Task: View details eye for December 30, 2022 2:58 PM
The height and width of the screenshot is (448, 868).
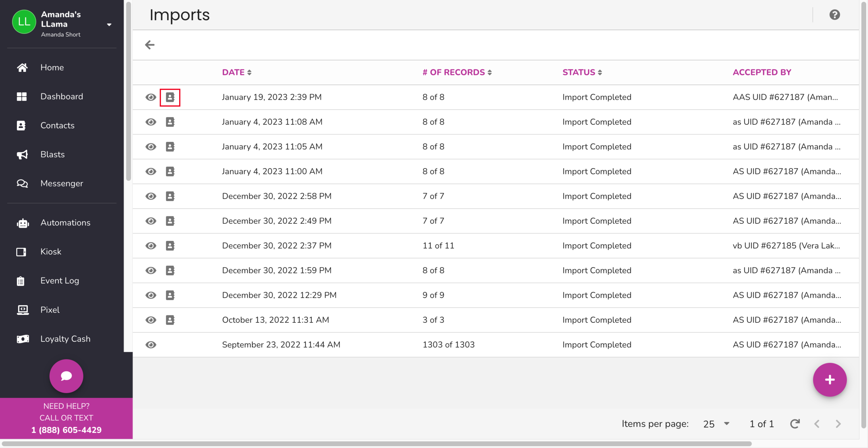Action: point(151,196)
